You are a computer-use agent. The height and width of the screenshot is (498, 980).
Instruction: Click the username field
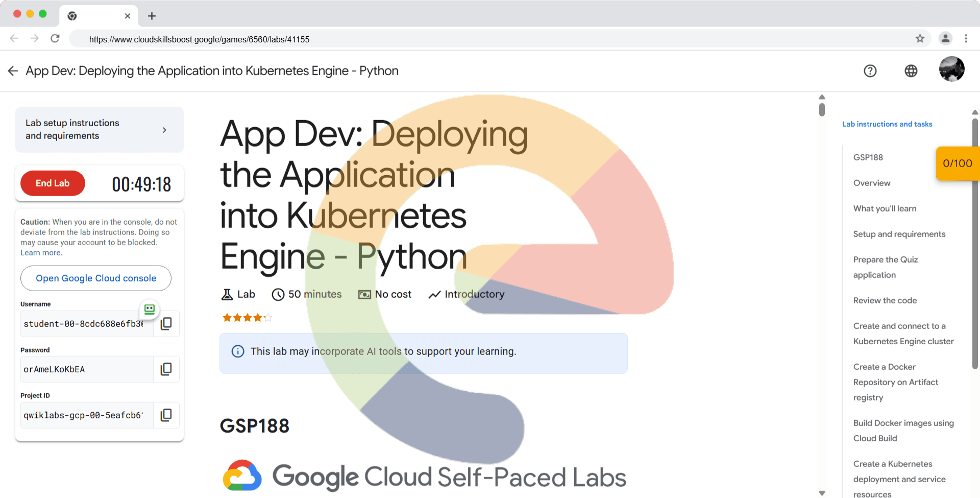coord(87,324)
